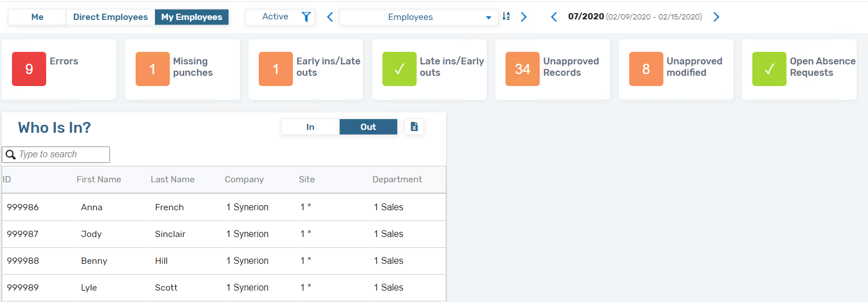The width and height of the screenshot is (868, 302).
Task: Open the Missing punches tile
Action: 182,70
